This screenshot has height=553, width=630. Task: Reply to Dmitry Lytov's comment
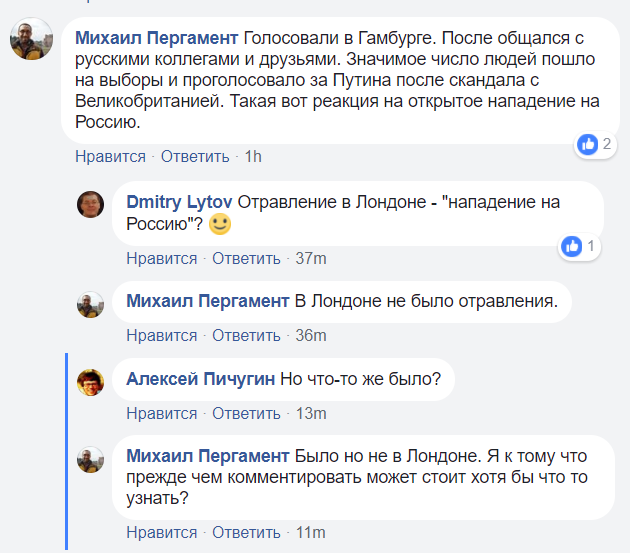pyautogui.click(x=246, y=259)
